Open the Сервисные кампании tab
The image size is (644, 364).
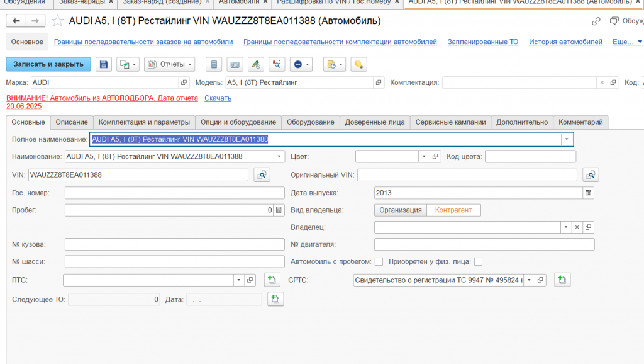click(x=450, y=122)
